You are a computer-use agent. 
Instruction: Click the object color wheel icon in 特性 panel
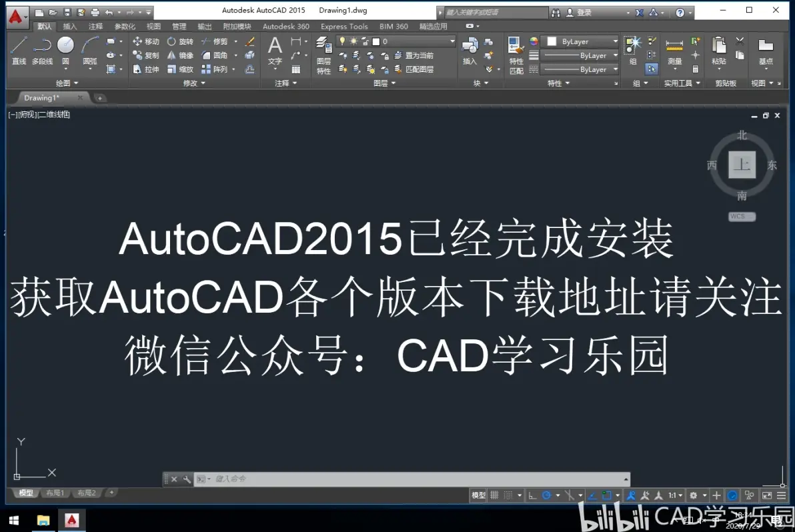[x=534, y=41]
